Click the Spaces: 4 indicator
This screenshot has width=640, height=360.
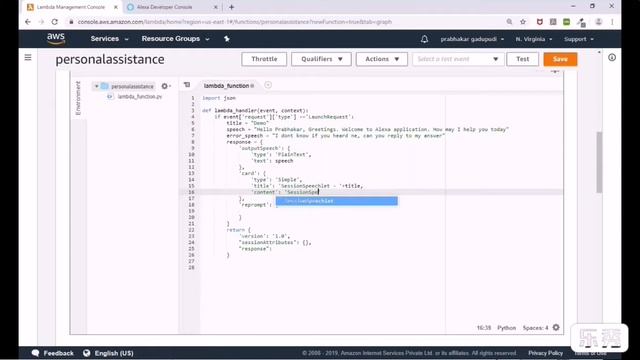pos(535,328)
